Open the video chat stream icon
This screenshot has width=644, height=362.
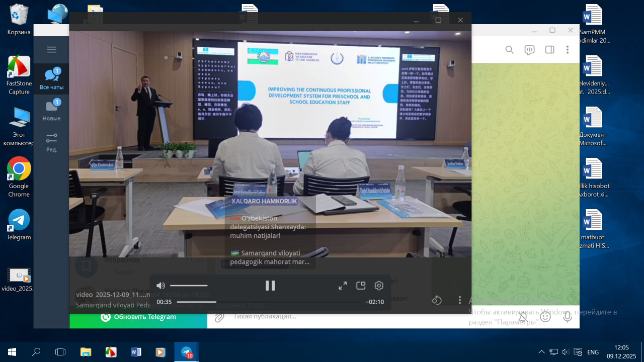pyautogui.click(x=529, y=50)
